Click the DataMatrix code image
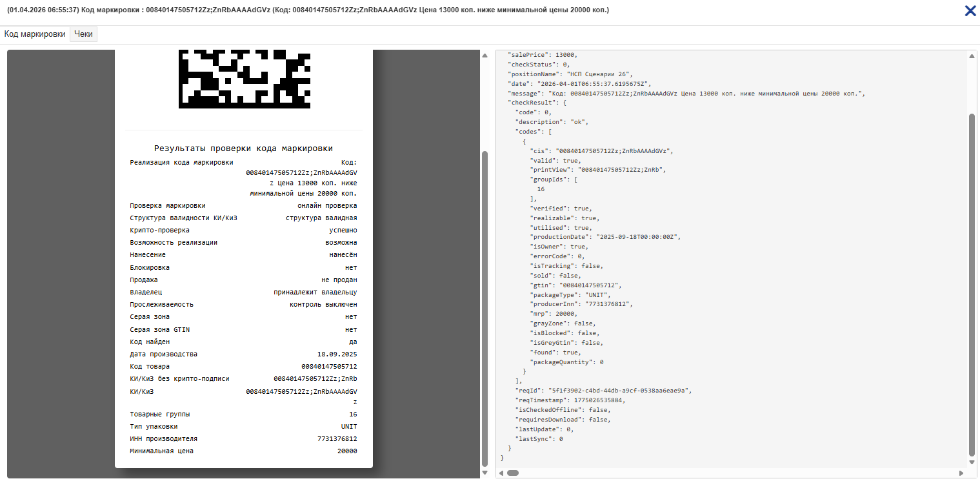This screenshot has width=980, height=481. pos(244,79)
